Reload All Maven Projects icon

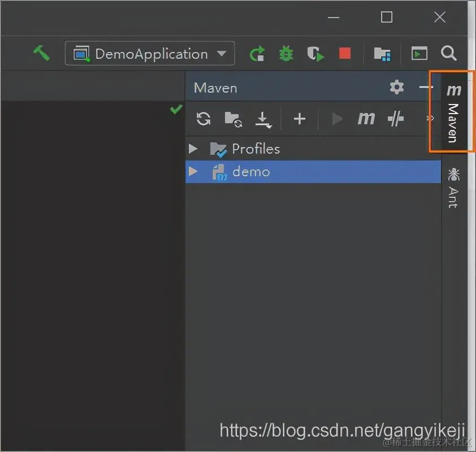click(204, 119)
